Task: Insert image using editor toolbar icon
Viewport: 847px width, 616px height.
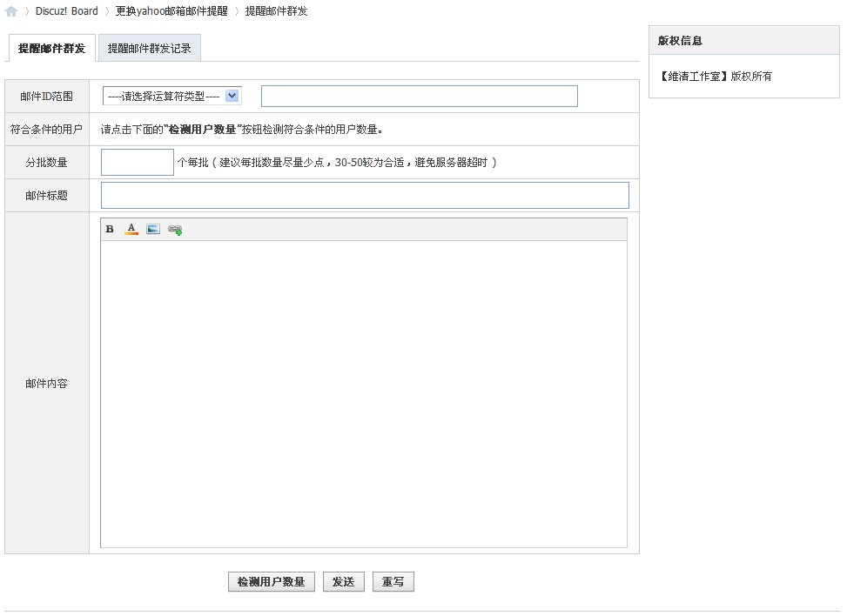Action: click(153, 229)
